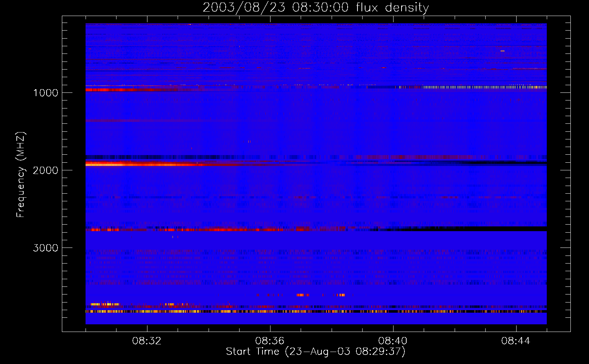Screen dimensions: 589x364
Task: Click the 08:36 time axis label
Action: [270, 341]
